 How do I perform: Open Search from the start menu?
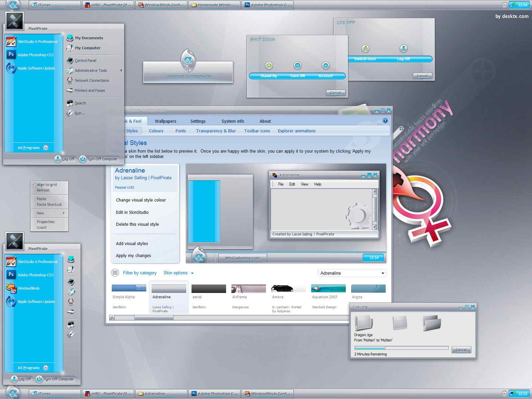tap(76, 103)
